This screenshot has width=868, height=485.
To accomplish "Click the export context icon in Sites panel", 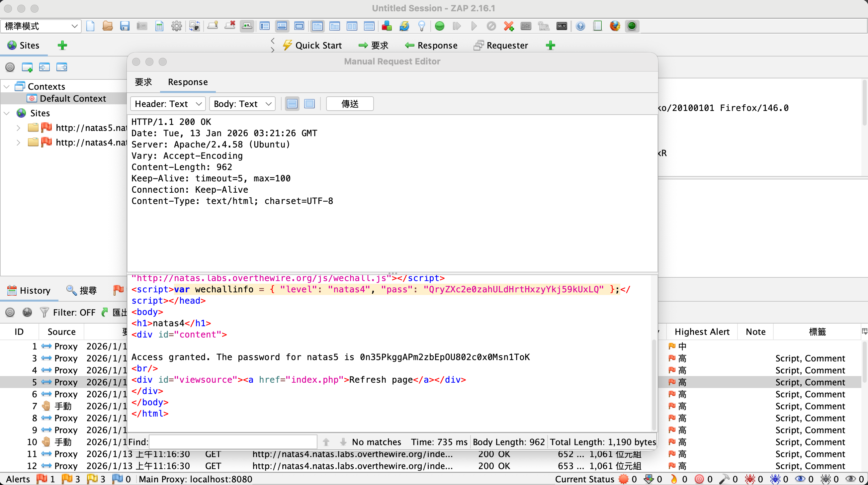I will (62, 67).
